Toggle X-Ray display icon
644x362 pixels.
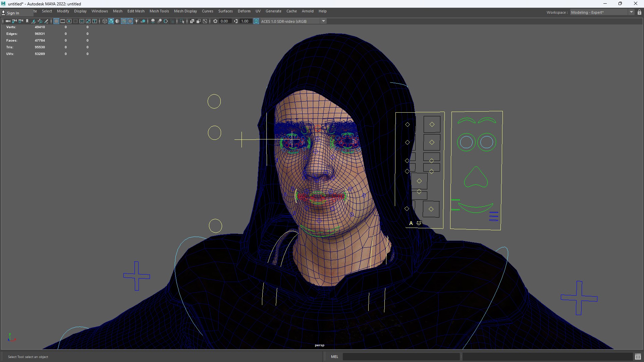pos(192,21)
